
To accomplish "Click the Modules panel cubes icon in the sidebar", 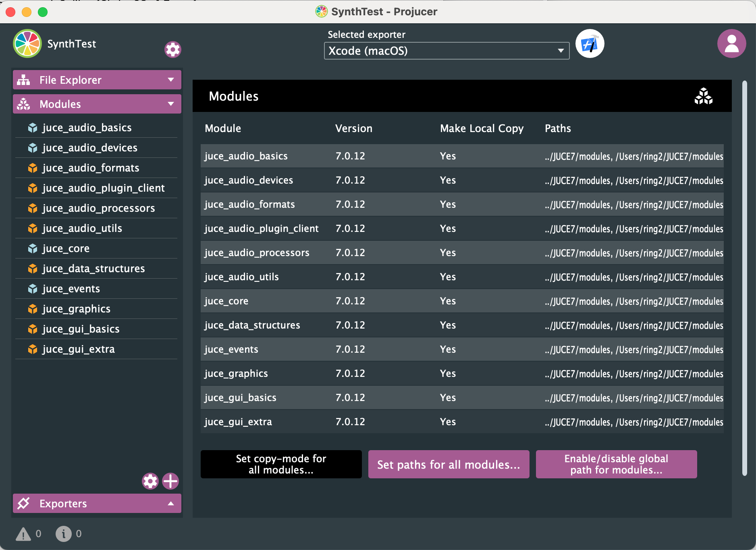I will (x=23, y=104).
